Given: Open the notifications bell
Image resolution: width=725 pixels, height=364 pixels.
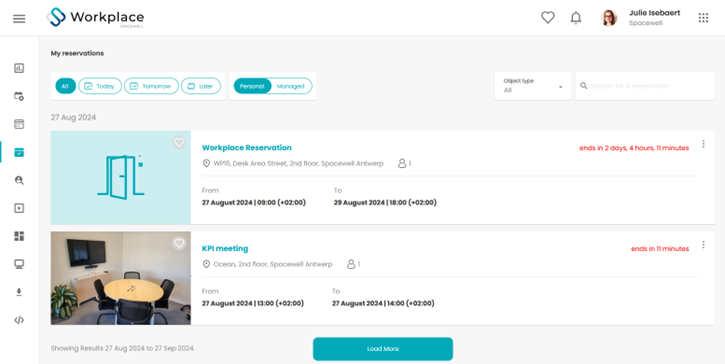Looking at the screenshot, I should coord(576,18).
